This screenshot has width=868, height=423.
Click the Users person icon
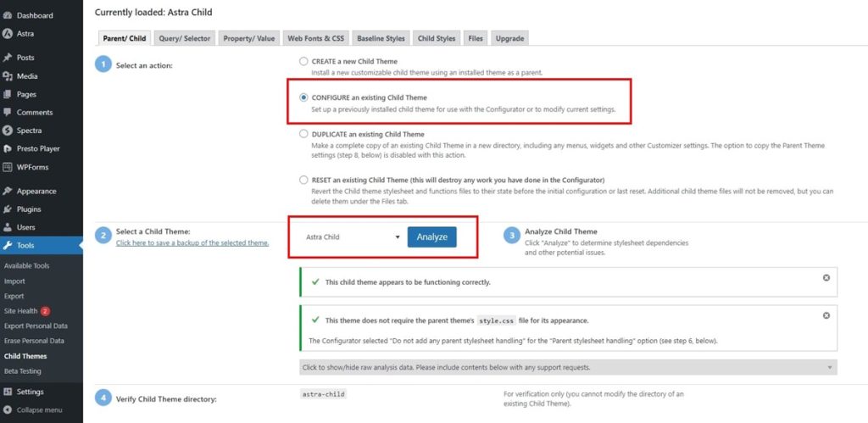(x=7, y=227)
